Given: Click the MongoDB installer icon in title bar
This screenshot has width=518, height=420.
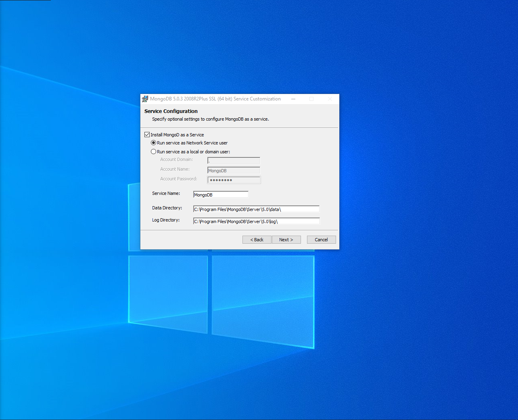Looking at the screenshot, I should point(145,99).
